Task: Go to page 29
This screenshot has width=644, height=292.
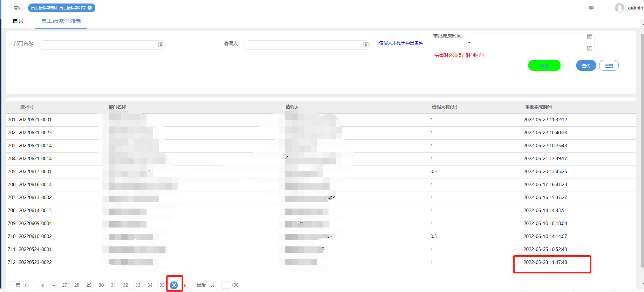Action: (x=89, y=285)
